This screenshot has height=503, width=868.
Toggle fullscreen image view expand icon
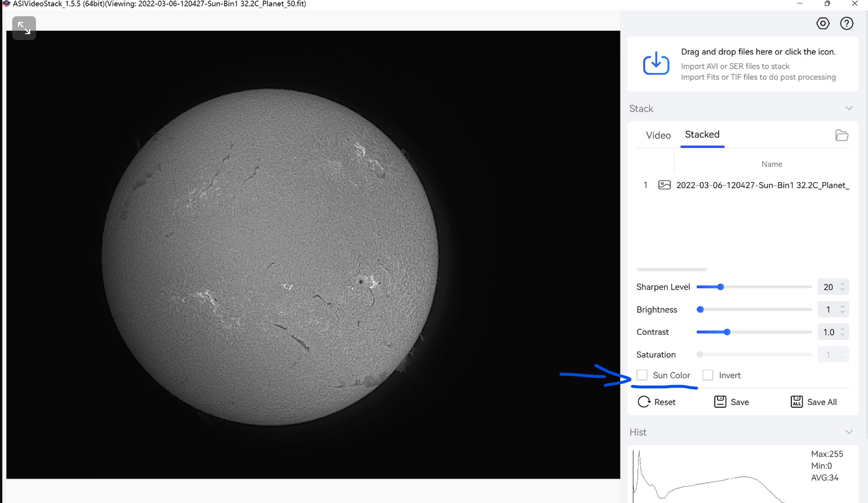(24, 27)
